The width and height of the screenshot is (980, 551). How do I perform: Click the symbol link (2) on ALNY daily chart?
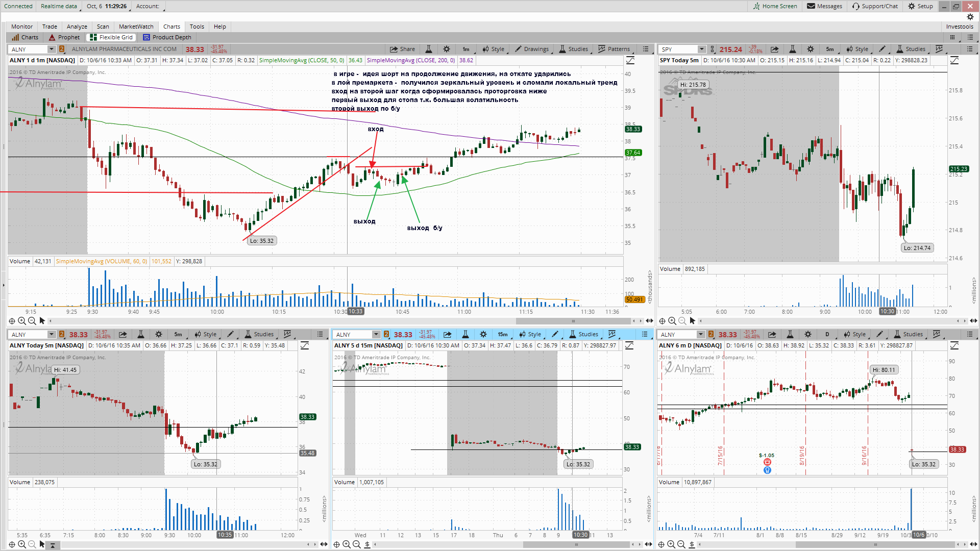tap(711, 334)
